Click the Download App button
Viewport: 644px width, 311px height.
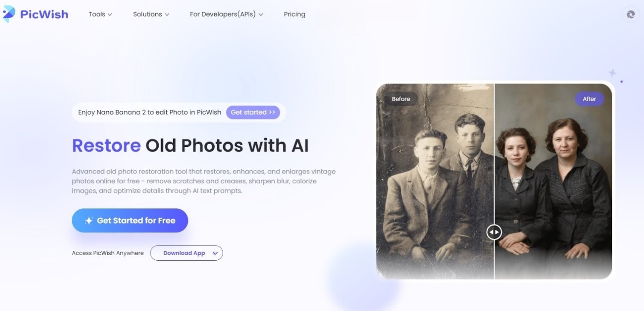click(186, 253)
